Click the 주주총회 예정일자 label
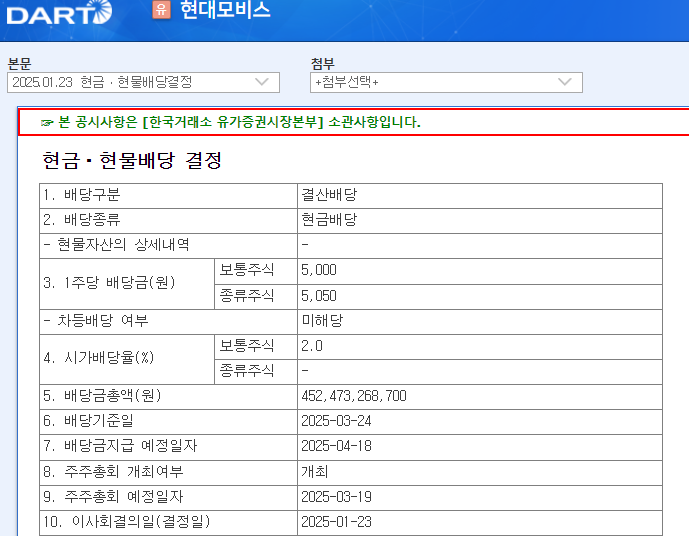Screen dimensions: 689x536 [113, 496]
